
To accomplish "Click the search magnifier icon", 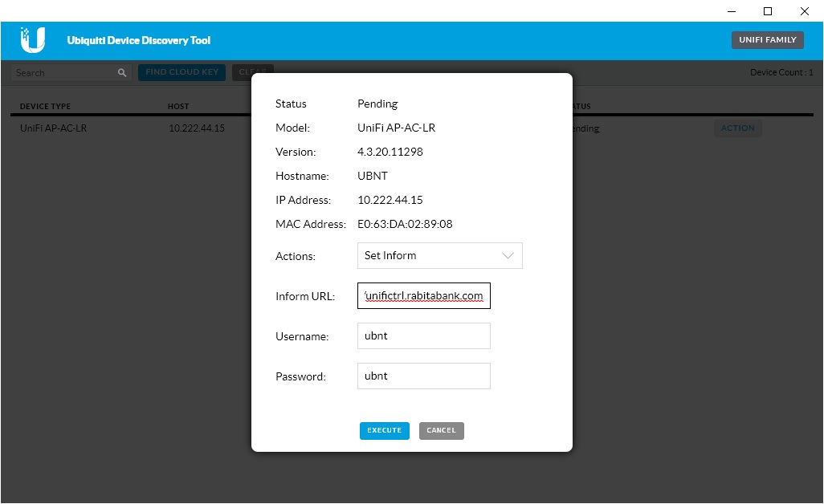I will (122, 73).
